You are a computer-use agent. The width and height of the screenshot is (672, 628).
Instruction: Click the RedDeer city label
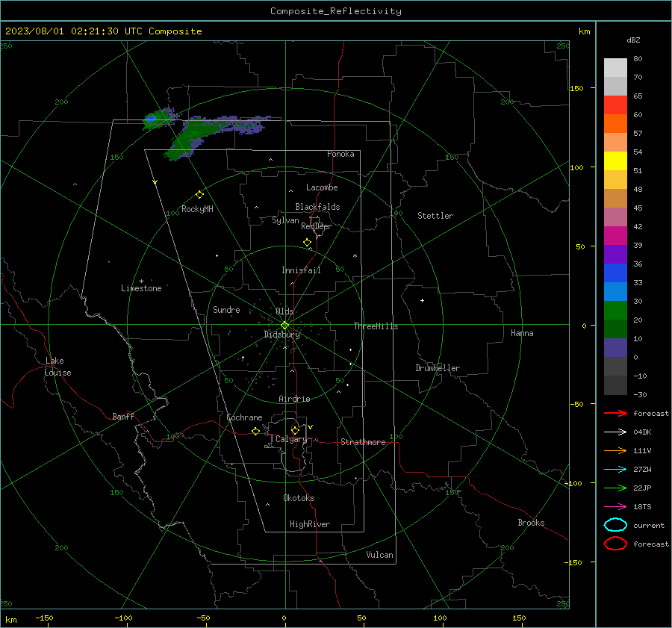click(x=317, y=226)
